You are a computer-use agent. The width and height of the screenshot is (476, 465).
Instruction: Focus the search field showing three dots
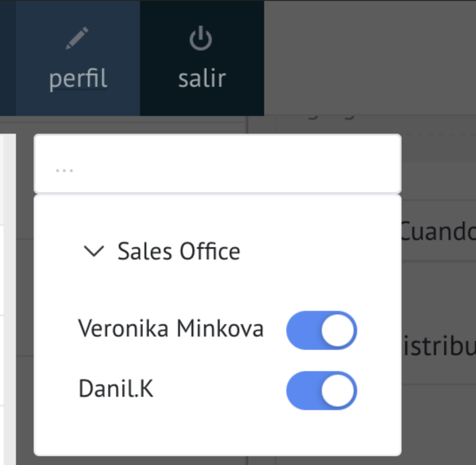(218, 163)
